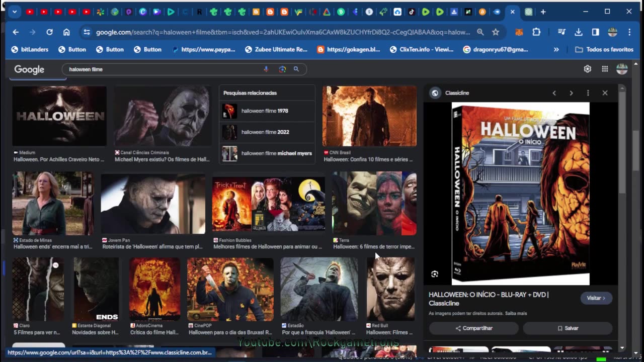Open the ClixTen.info bookmark

pos(422,49)
